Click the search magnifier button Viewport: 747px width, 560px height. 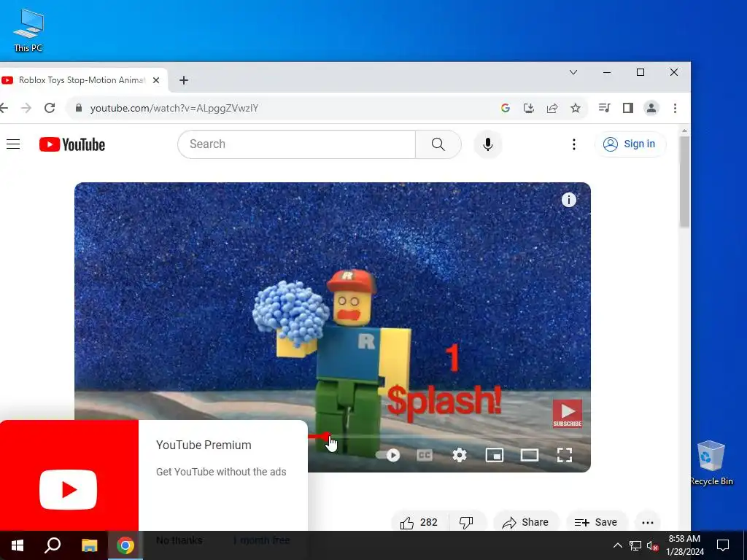pyautogui.click(x=438, y=144)
